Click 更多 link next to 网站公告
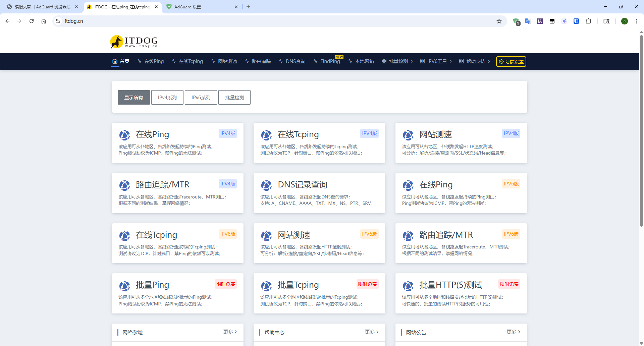 tap(512, 332)
